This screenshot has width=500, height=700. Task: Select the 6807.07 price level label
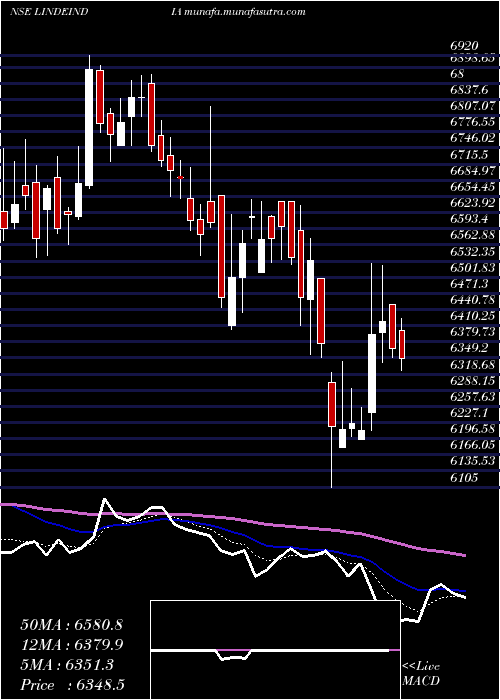point(473,106)
